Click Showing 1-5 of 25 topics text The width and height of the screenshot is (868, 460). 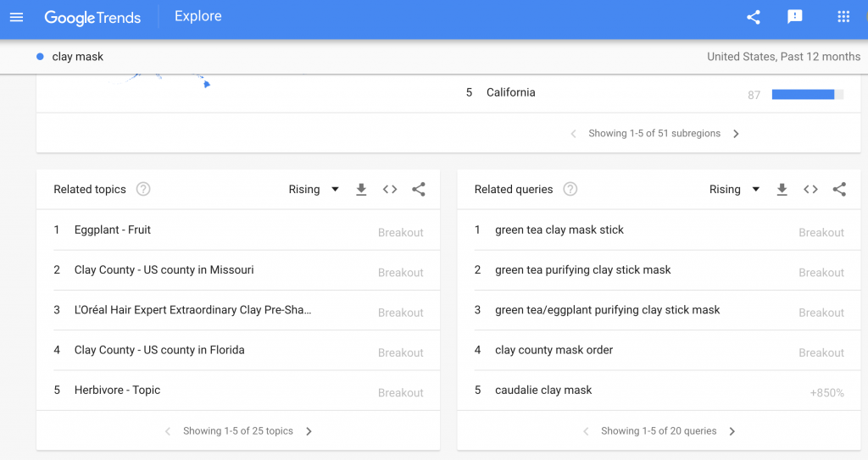coord(238,430)
